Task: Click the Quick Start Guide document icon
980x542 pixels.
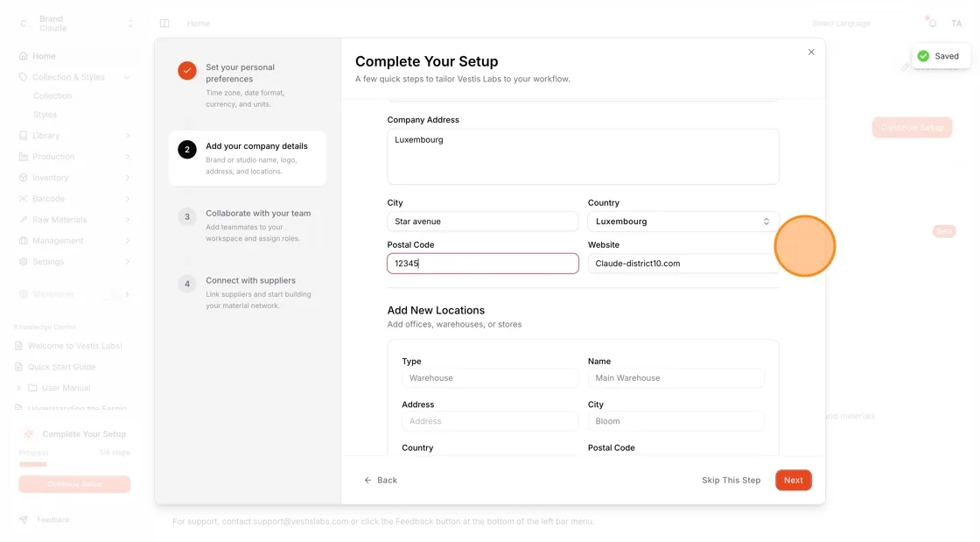Action: 18,367
